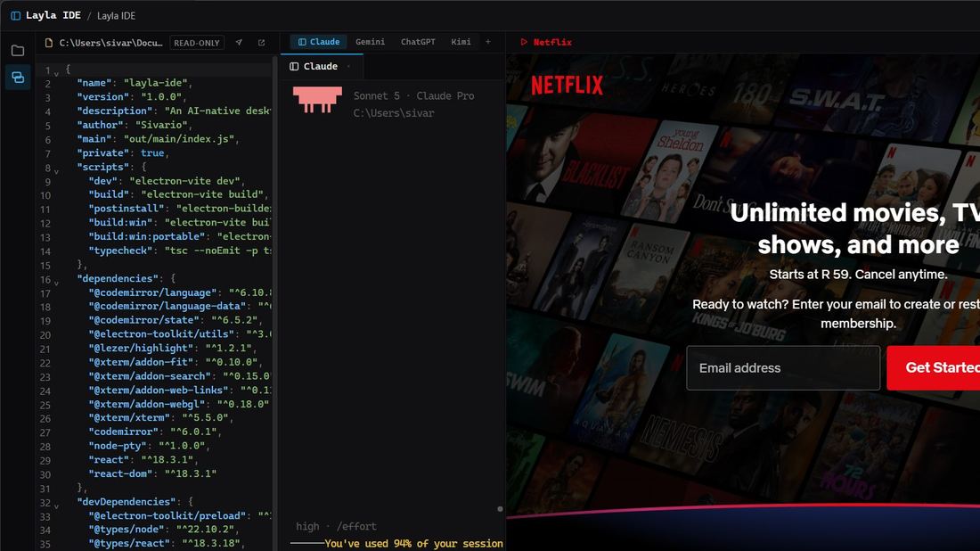Click "node-pty" on line 28
Screen dimensions: 980x551
tap(118, 446)
